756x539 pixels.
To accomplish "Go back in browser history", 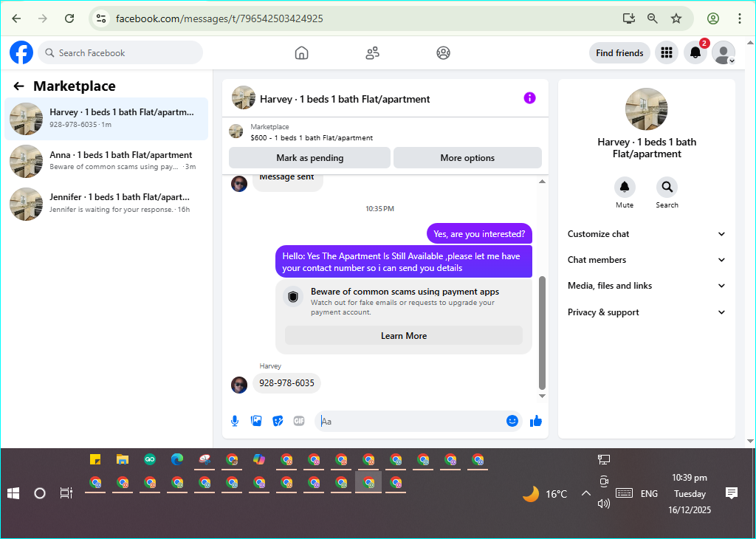I will click(x=16, y=18).
